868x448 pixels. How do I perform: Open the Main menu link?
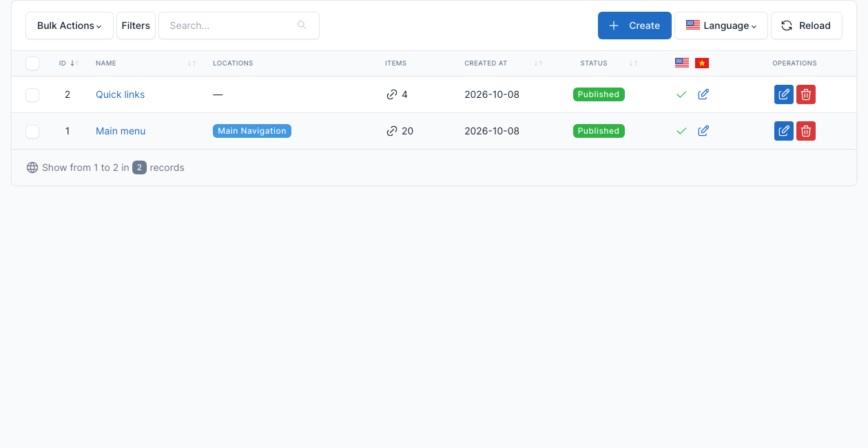tap(121, 131)
